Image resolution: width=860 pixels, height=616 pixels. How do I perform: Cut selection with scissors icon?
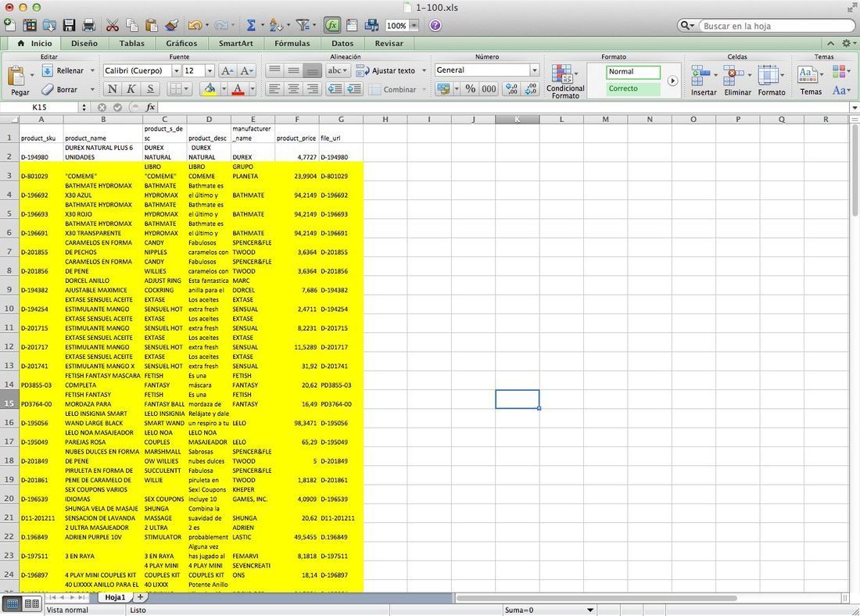click(113, 25)
